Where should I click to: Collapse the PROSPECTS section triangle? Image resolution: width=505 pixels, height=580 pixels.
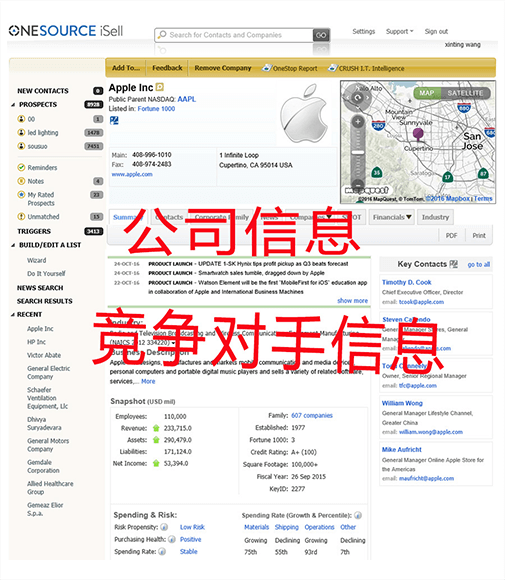point(13,105)
